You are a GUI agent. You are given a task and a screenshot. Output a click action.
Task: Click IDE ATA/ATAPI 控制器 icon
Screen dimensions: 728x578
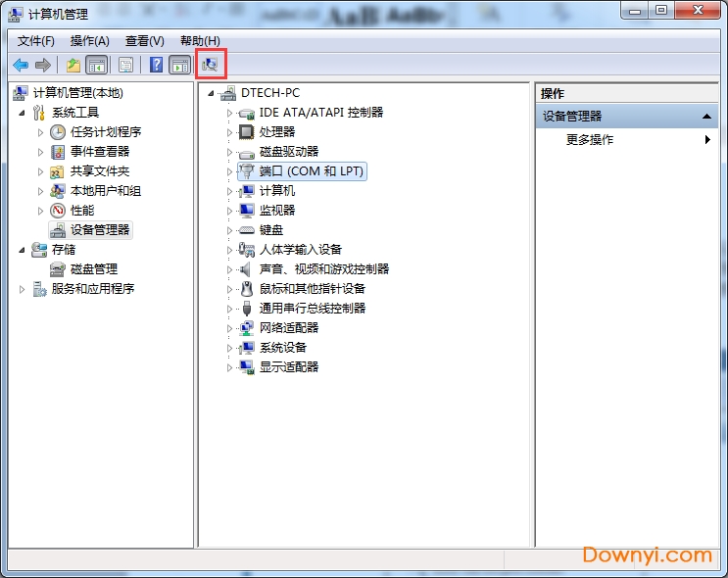pyautogui.click(x=247, y=113)
